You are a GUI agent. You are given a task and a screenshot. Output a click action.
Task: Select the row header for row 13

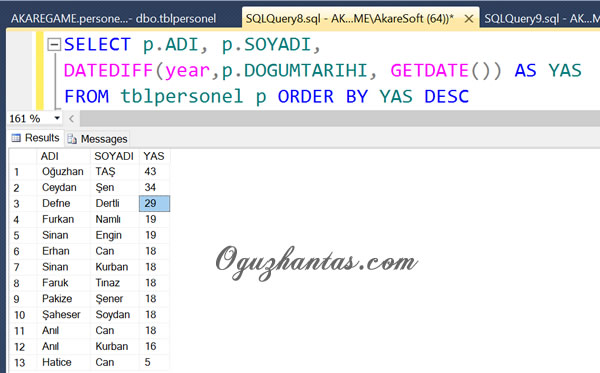pos(23,362)
